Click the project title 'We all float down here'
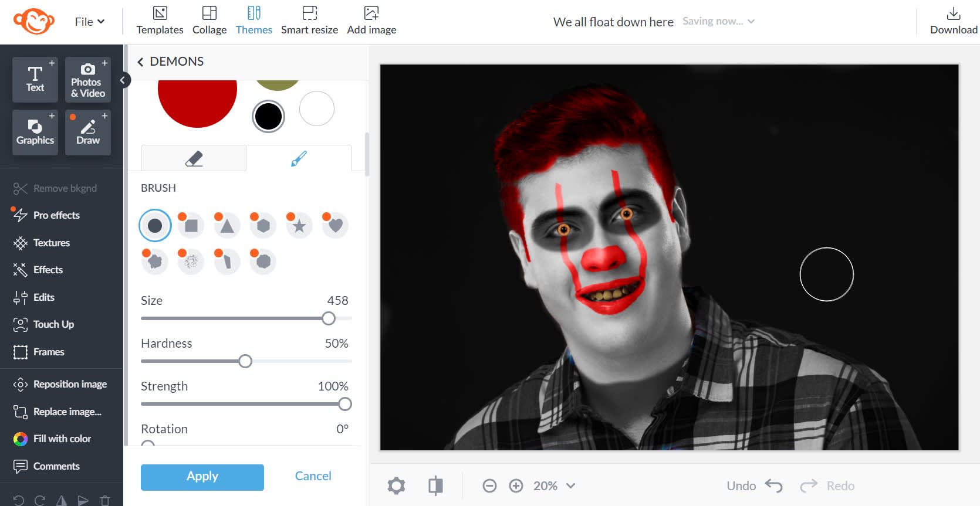Screen dimensions: 980x506 (x=613, y=22)
